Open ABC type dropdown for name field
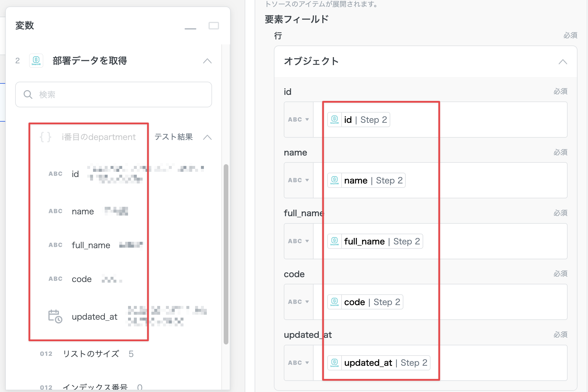588x392 pixels. 298,180
